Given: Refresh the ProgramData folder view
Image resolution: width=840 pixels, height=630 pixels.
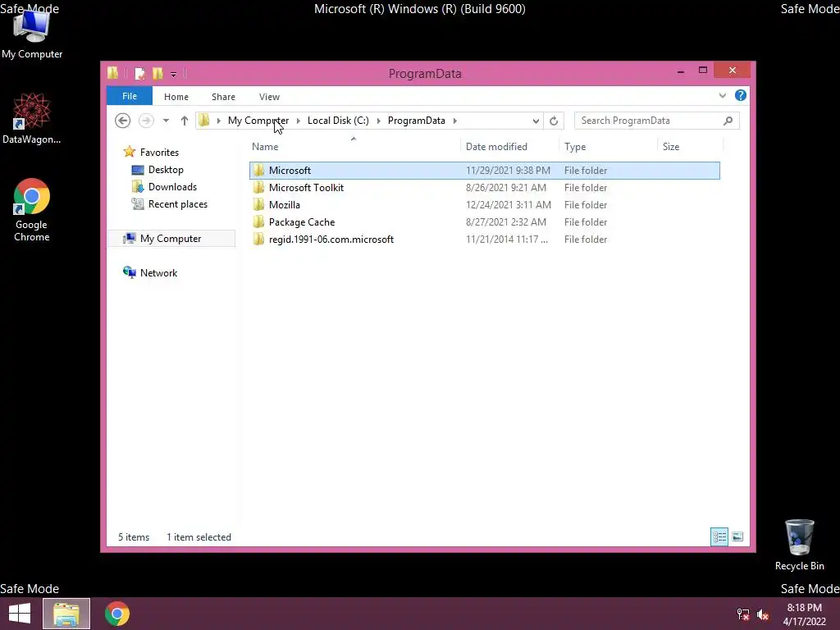Looking at the screenshot, I should [x=554, y=121].
